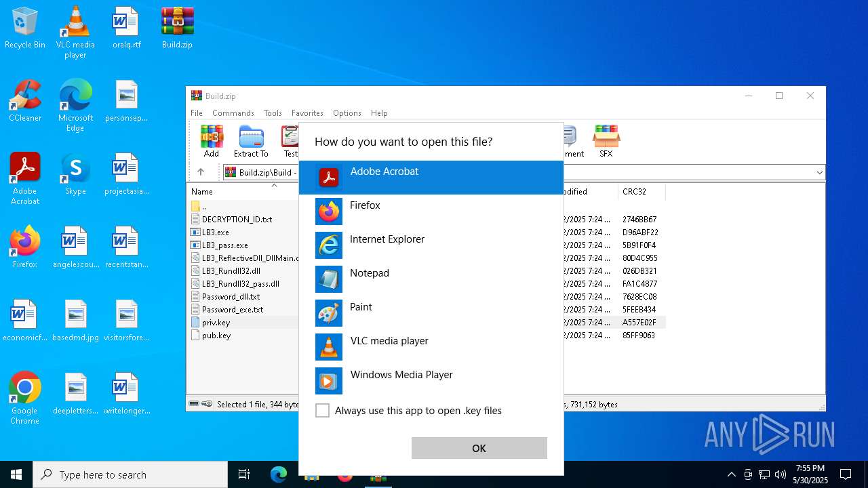The image size is (868, 488).
Task: Open the Windows Start menu
Action: click(16, 474)
